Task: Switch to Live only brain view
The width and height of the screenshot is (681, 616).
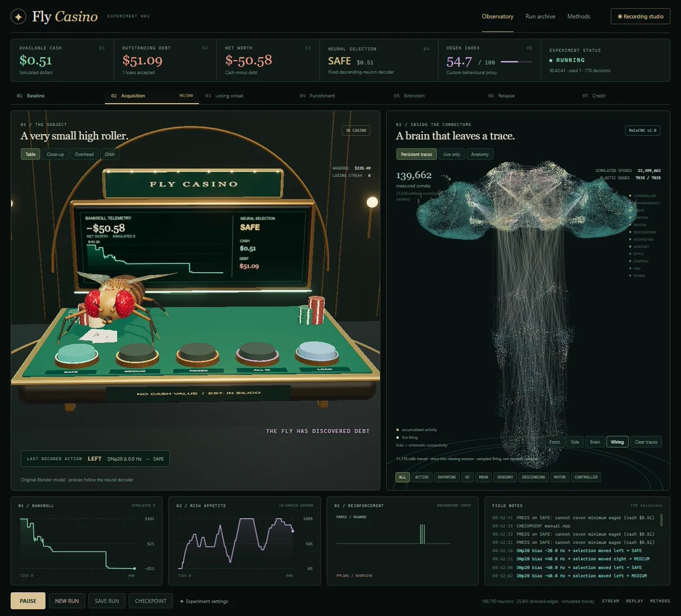Action: 452,154
